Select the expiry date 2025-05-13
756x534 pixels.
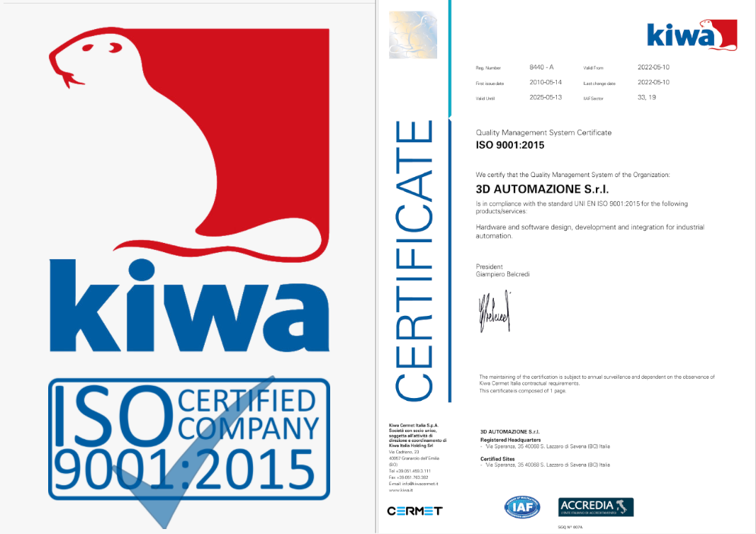coord(546,97)
